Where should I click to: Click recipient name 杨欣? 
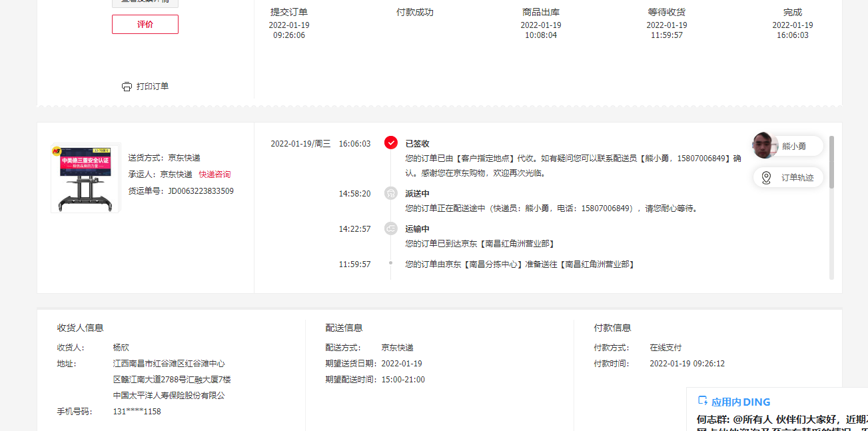121,348
